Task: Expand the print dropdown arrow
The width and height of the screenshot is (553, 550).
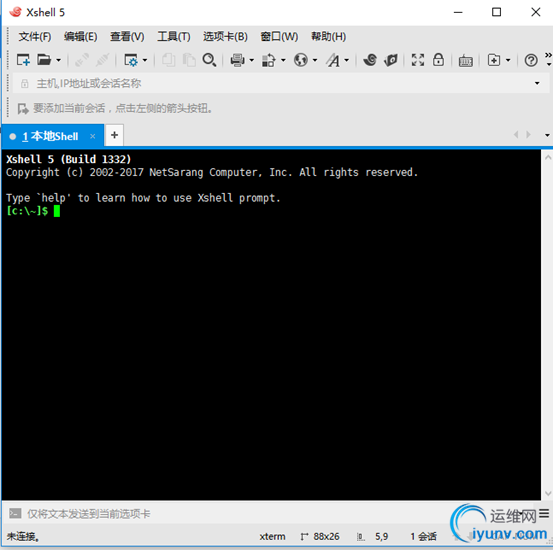Action: (x=251, y=60)
